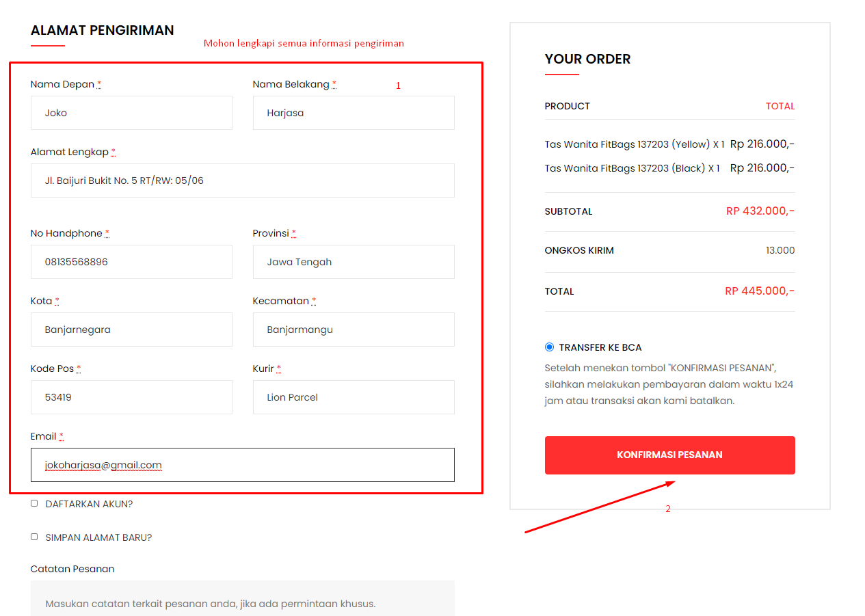Open the Provinsi dropdown showing Jawa Tengah
Screen dimensions: 865x616
(353, 262)
